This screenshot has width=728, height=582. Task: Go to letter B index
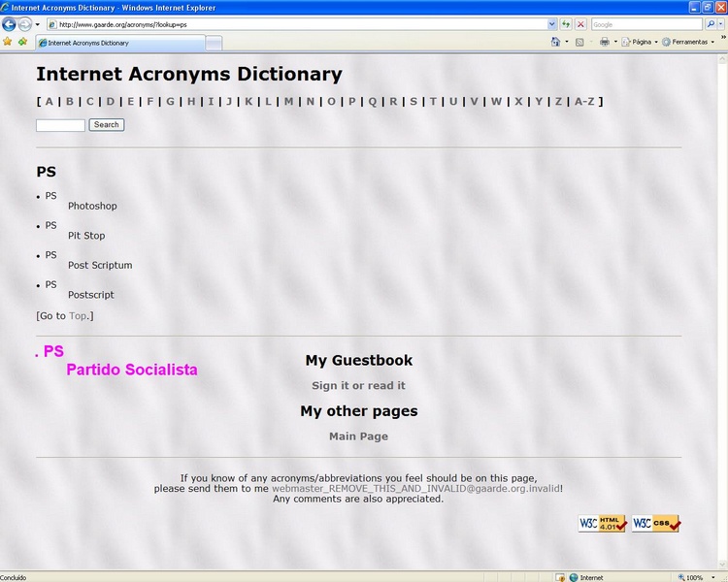click(x=69, y=101)
